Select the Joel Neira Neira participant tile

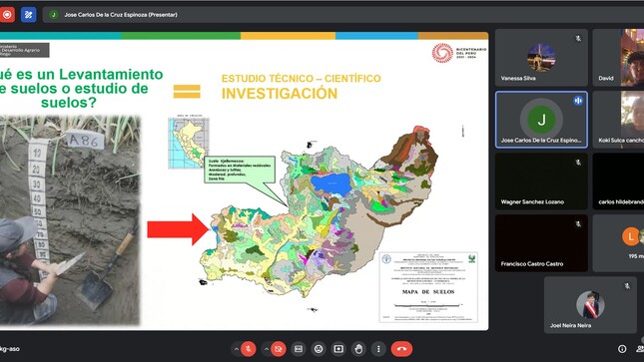tap(590, 305)
